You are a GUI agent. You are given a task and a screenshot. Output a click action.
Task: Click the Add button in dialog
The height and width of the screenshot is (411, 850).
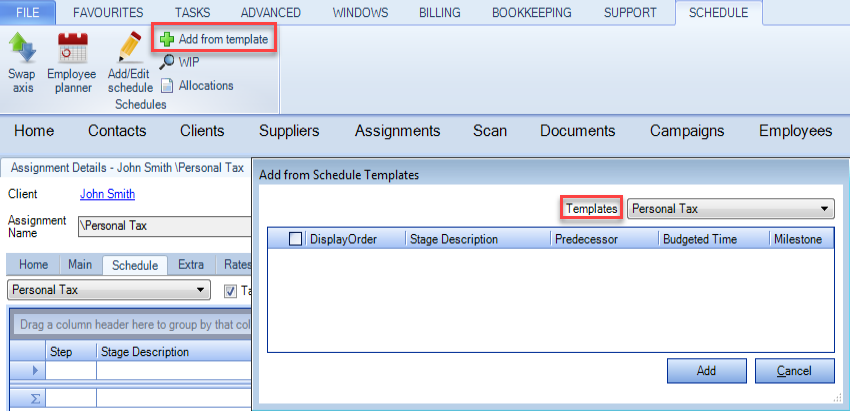click(x=706, y=371)
